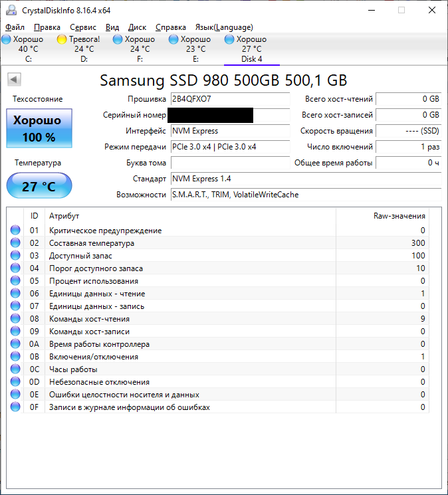Image resolution: width=448 pixels, height=495 pixels.
Task: Open the Язык(Language) menu
Action: point(224,27)
